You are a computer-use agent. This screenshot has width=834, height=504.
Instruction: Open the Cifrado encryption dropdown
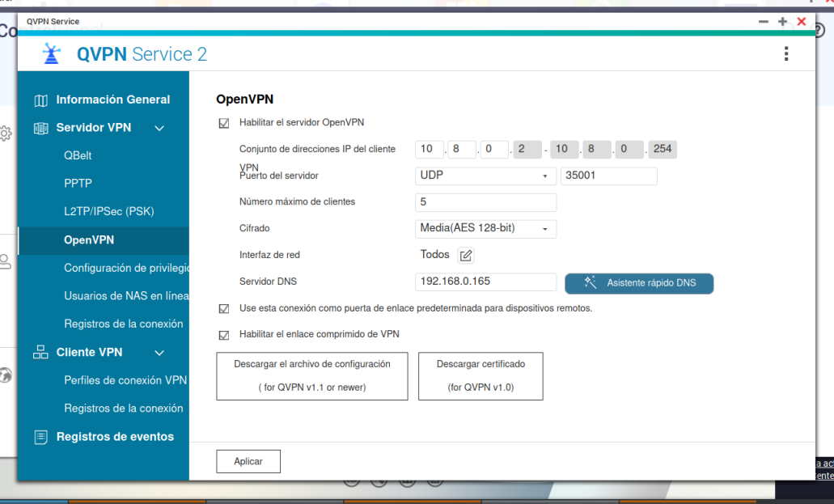[x=485, y=229]
